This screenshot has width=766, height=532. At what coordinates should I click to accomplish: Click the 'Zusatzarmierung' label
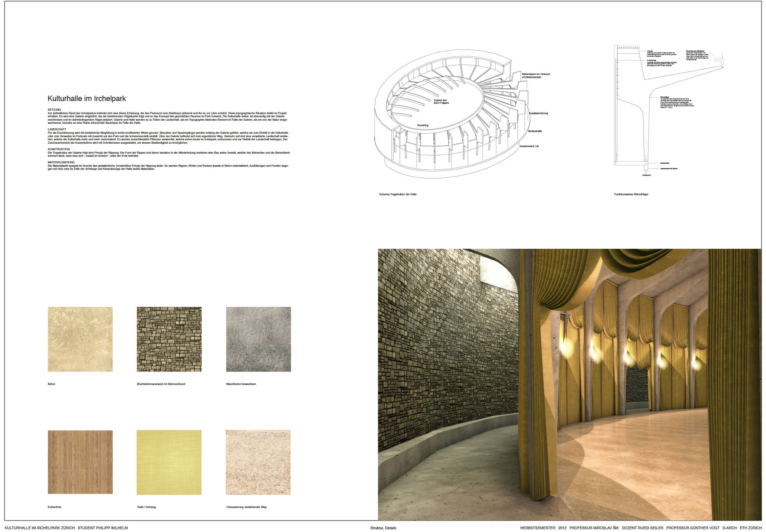pos(538,113)
